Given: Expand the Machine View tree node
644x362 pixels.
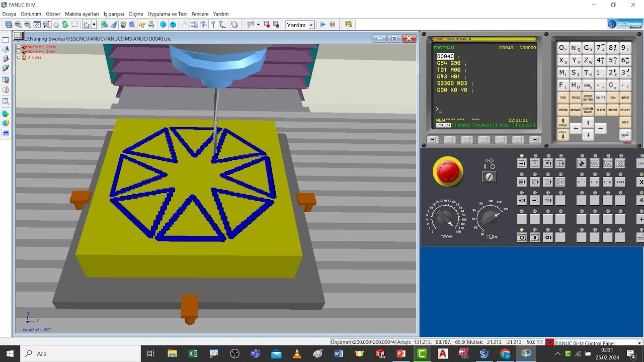Looking at the screenshot, I should (x=19, y=47).
